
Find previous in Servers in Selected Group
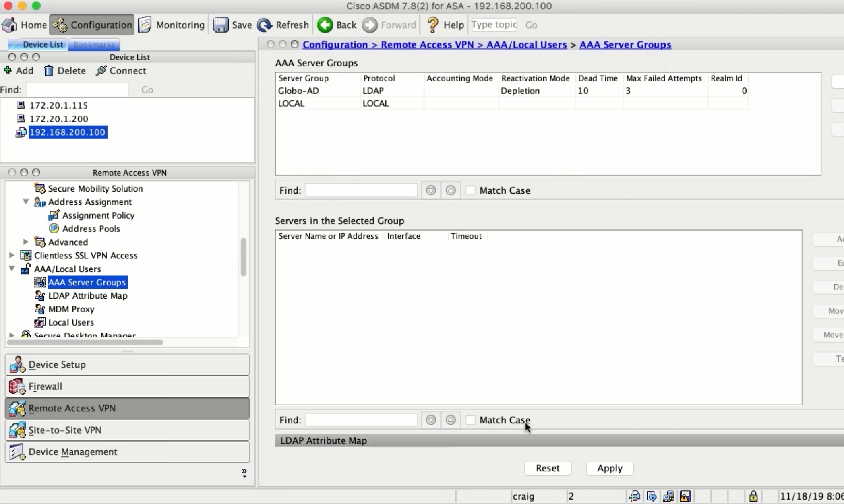(x=451, y=420)
